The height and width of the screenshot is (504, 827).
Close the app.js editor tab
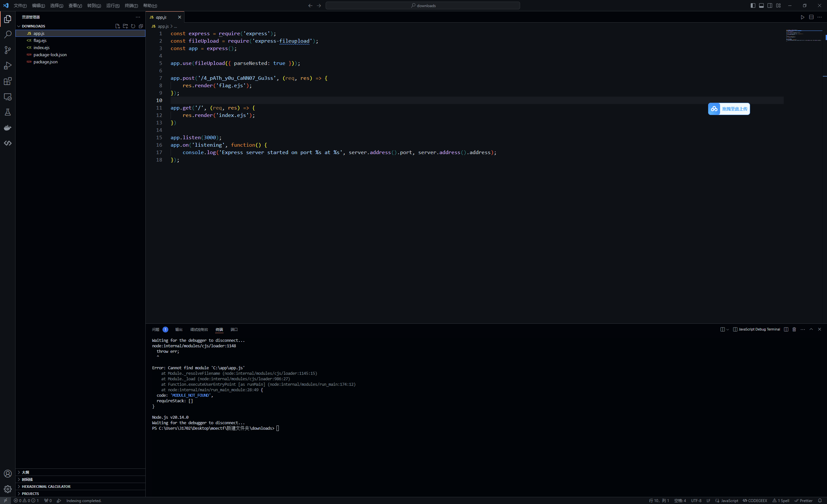click(x=180, y=17)
